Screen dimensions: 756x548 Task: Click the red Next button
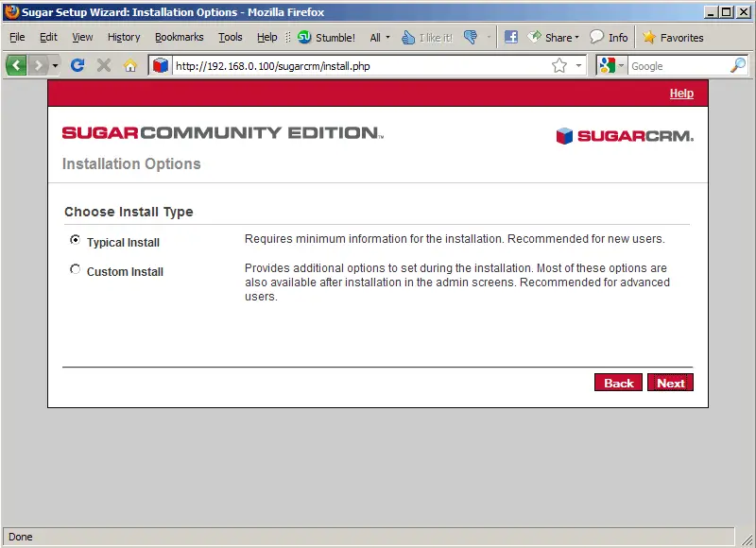tap(670, 383)
